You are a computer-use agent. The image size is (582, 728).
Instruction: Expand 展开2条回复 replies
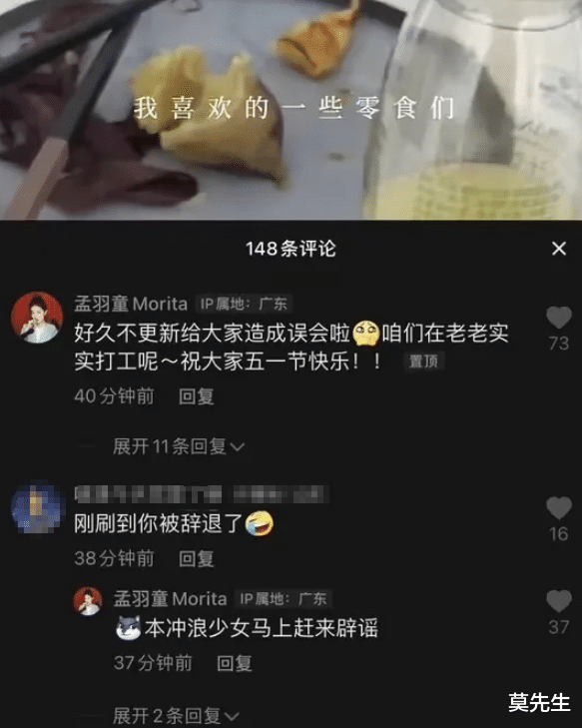(x=176, y=715)
